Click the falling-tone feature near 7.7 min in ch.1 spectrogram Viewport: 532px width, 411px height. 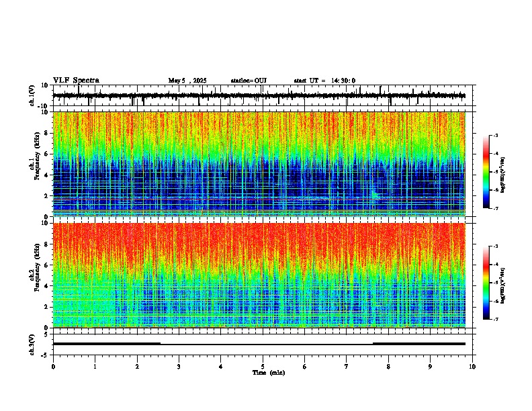tap(375, 194)
